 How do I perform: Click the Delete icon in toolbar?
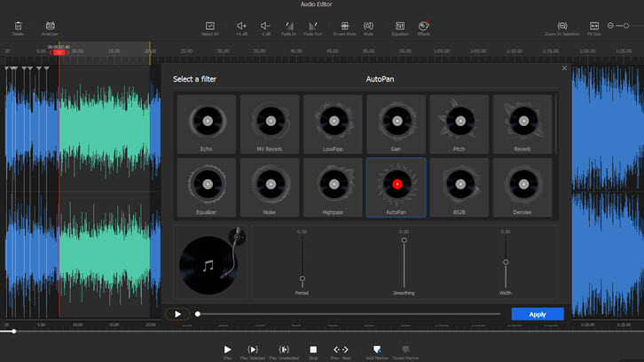pos(18,26)
